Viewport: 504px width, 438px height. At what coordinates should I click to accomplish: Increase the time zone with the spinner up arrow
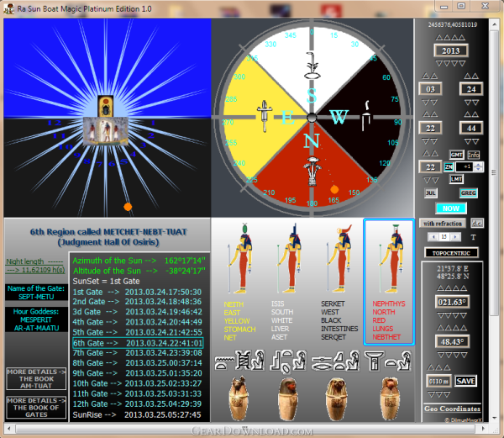pos(479,165)
